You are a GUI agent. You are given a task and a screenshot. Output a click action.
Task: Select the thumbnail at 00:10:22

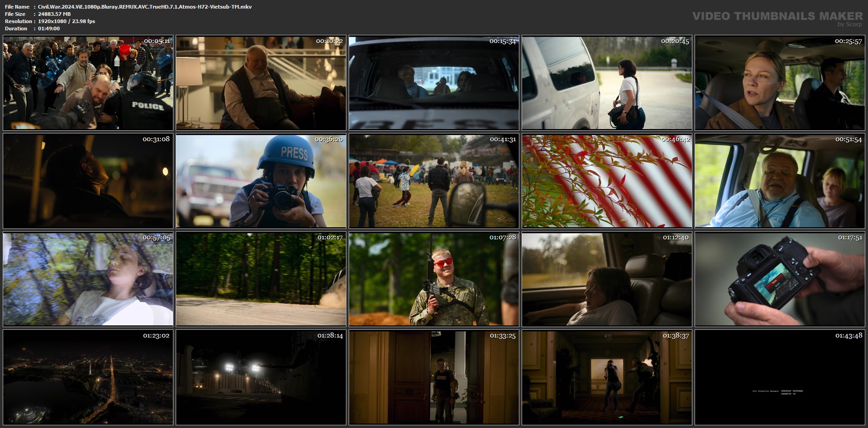click(x=261, y=83)
